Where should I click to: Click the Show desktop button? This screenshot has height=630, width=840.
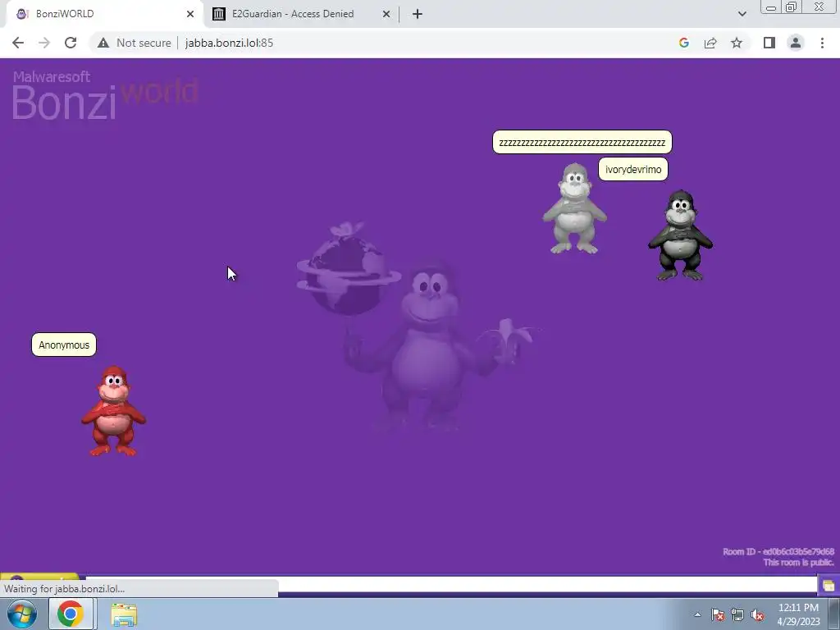(834, 614)
